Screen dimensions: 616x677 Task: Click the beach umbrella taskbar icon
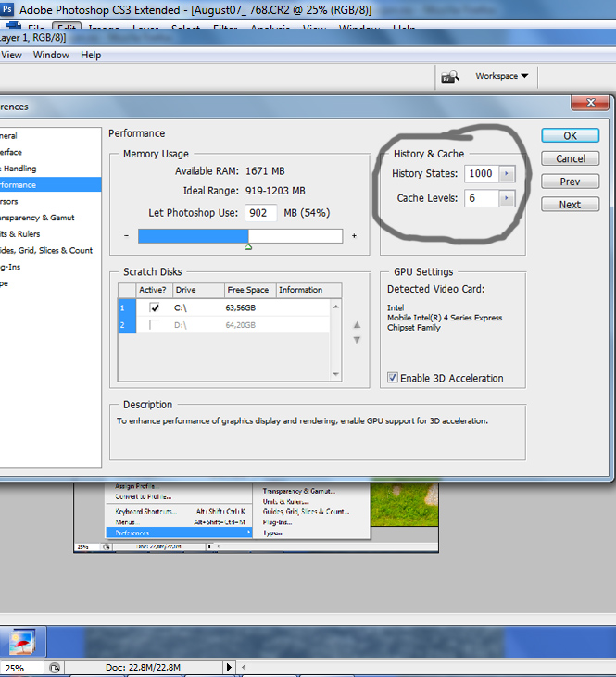pos(22,642)
